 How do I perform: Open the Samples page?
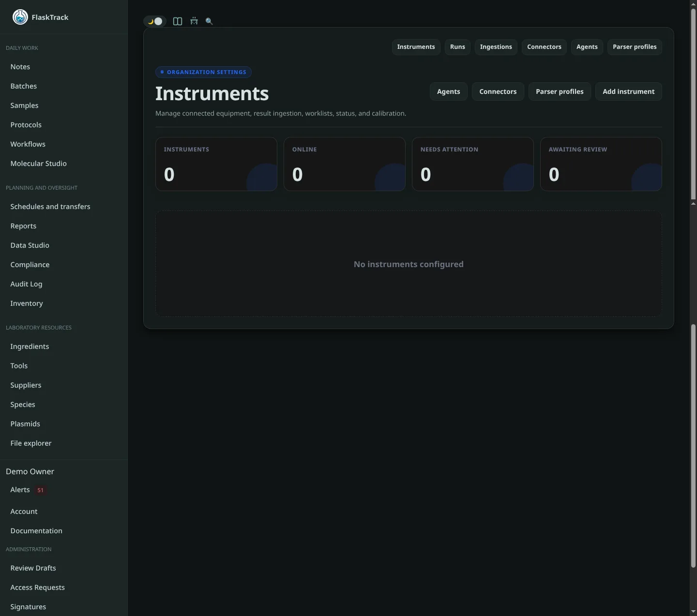24,105
